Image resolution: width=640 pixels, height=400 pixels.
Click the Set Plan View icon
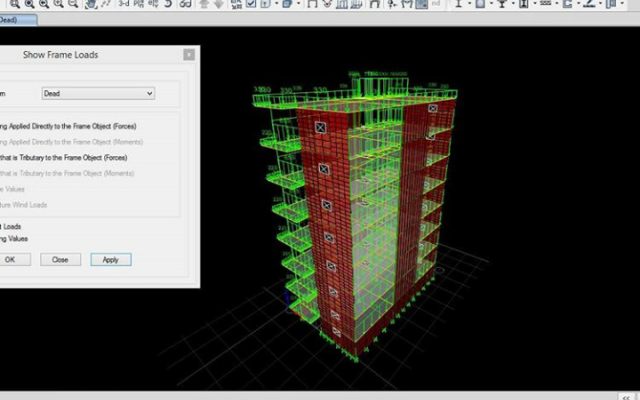[x=139, y=4]
